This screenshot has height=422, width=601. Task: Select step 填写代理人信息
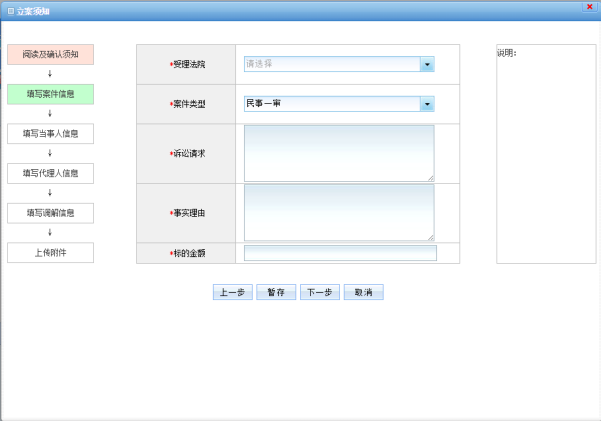pyautogui.click(x=50, y=173)
